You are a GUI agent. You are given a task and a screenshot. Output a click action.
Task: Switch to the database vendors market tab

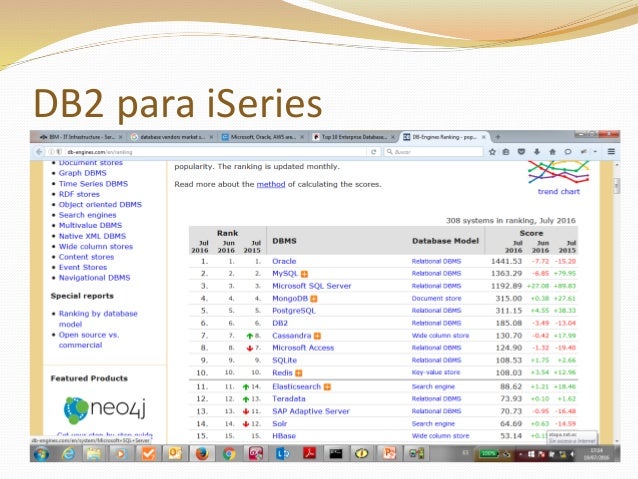(x=173, y=137)
